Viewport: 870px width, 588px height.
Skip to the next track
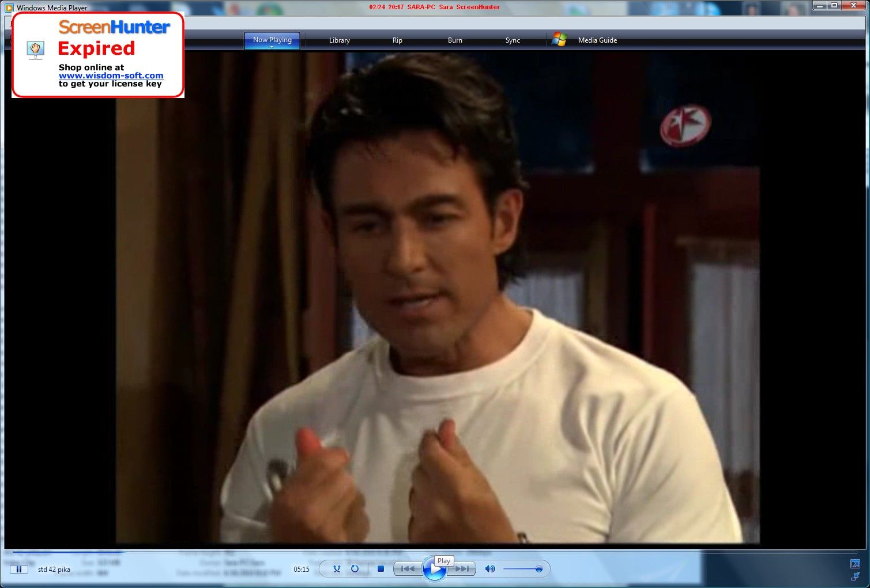462,569
